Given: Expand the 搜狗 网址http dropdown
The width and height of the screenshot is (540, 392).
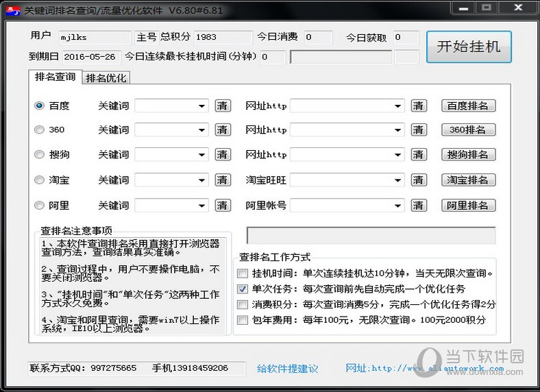Looking at the screenshot, I should pyautogui.click(x=397, y=155).
